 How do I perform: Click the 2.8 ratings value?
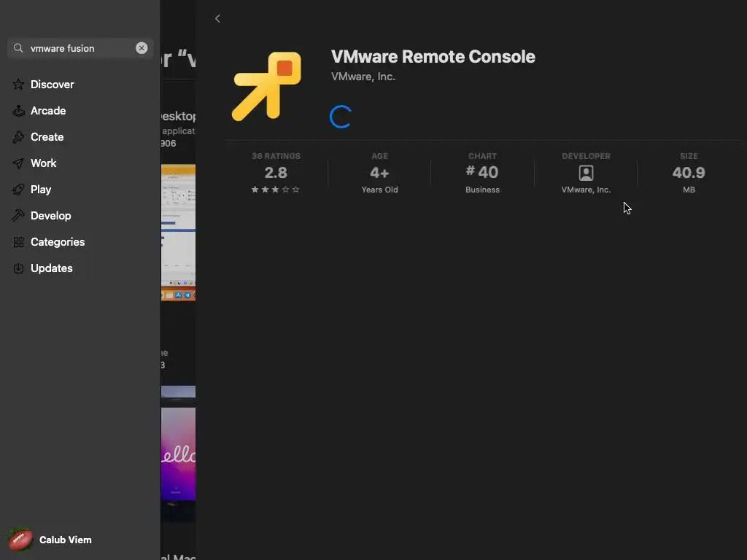coord(276,172)
